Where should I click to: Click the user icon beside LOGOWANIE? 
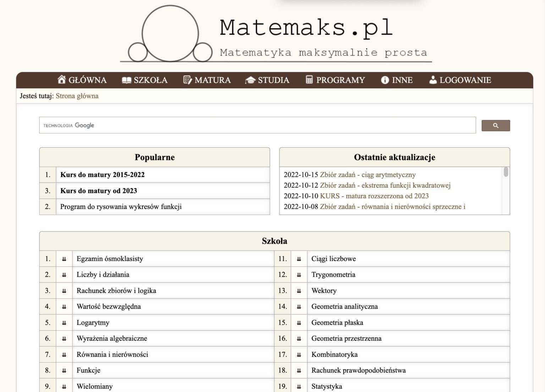coord(433,80)
